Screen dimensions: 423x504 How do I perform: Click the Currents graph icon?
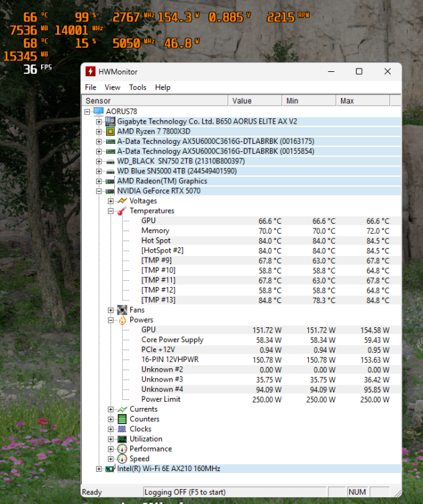122,409
